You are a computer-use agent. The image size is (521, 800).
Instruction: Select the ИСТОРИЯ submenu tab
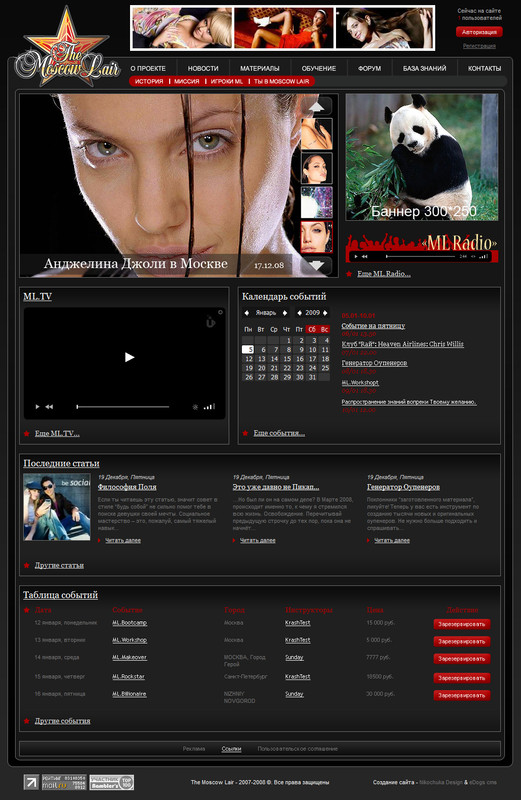pyautogui.click(x=149, y=81)
